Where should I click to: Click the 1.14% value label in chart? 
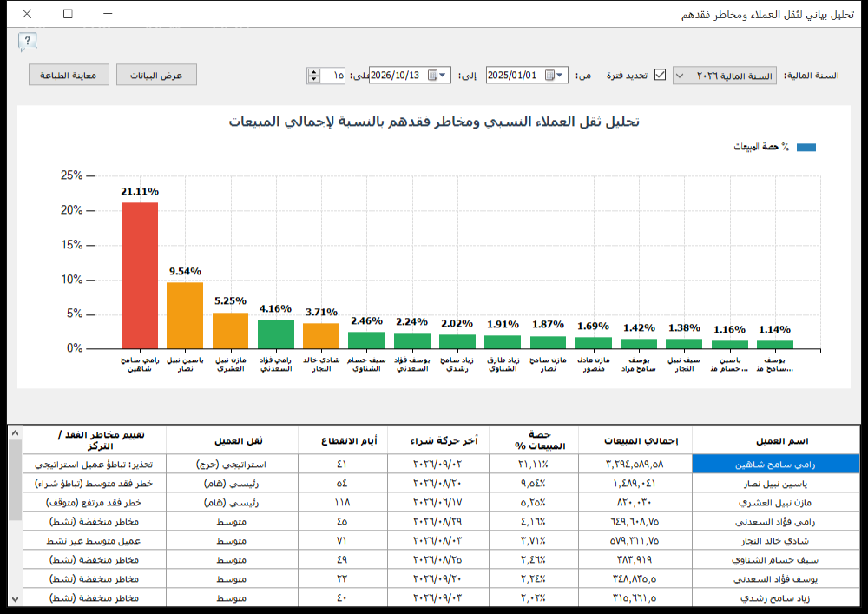[x=774, y=329]
